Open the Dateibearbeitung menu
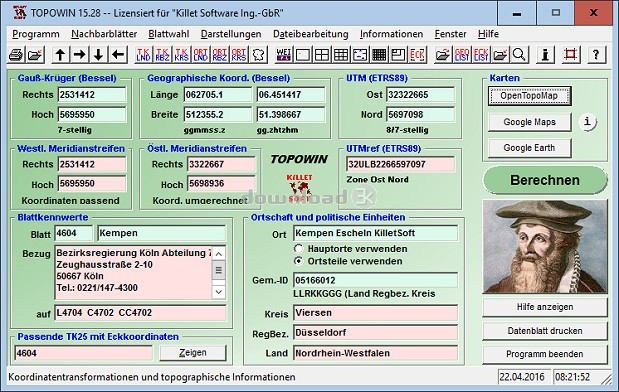This screenshot has width=619, height=392. [311, 34]
